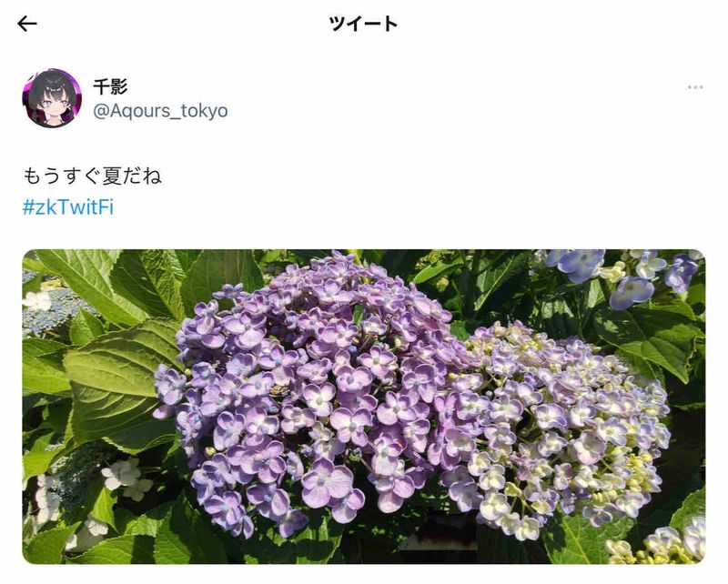Screen dimensions: 728x584
Task: Open 千影's anime avatar profile picture
Action: [x=52, y=98]
